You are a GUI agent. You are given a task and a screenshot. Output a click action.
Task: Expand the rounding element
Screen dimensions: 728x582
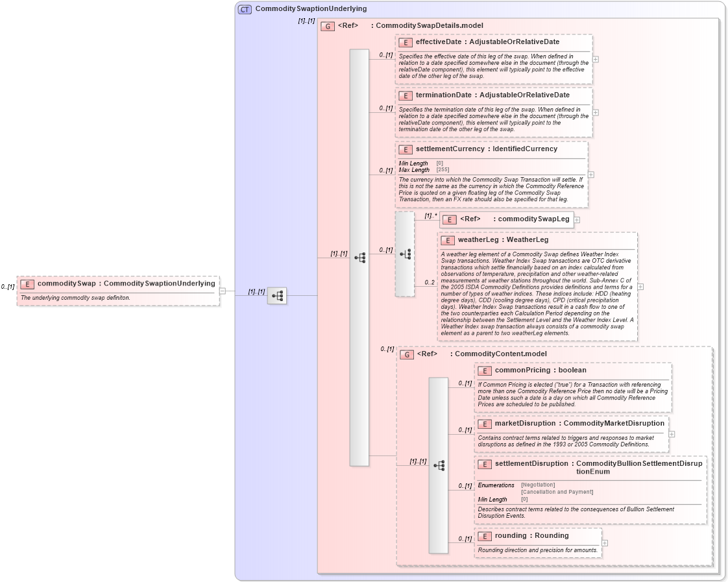click(605, 543)
